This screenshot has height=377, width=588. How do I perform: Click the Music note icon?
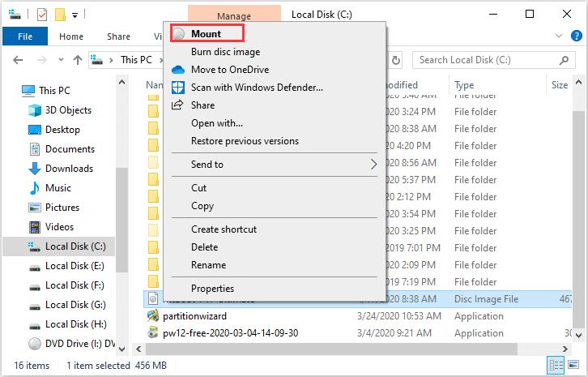point(35,188)
